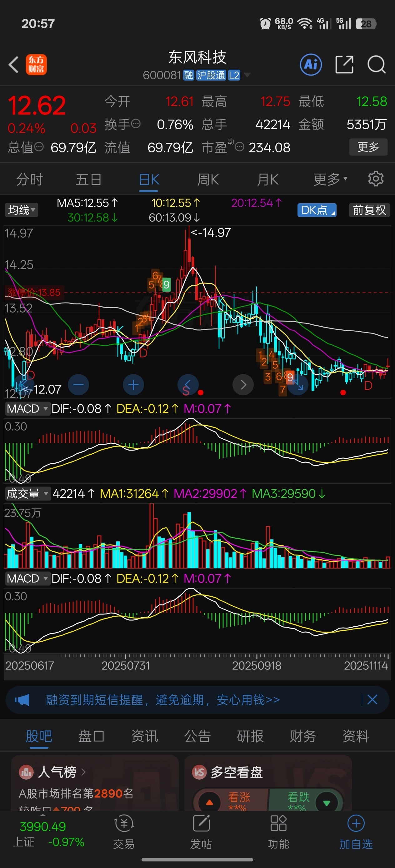Tap the 换手 info icon
395x868 pixels.
point(136,124)
